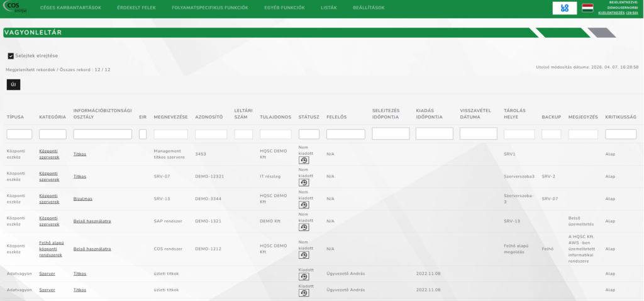
Task: Toggle the Selejtek elrejtése checkbox
Action: point(11,55)
